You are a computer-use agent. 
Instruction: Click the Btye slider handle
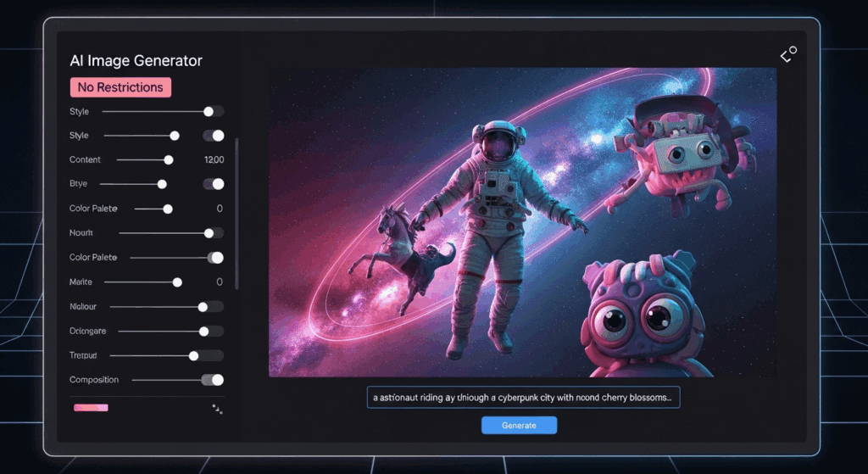pyautogui.click(x=162, y=184)
